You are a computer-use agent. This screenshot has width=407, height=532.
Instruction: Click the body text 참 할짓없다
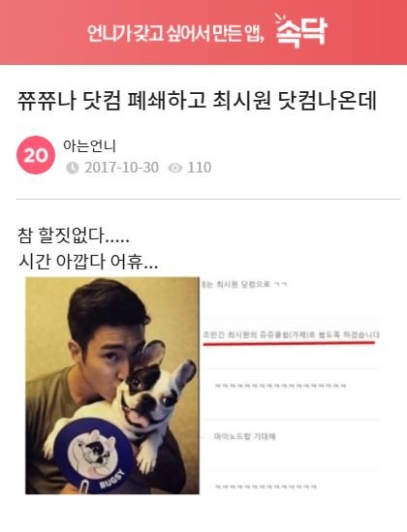pos(74,235)
